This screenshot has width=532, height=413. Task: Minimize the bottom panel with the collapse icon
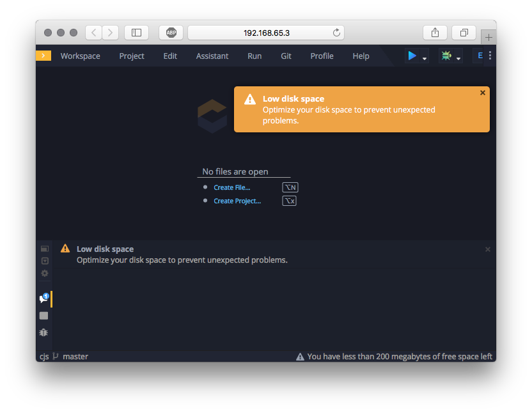click(45, 261)
